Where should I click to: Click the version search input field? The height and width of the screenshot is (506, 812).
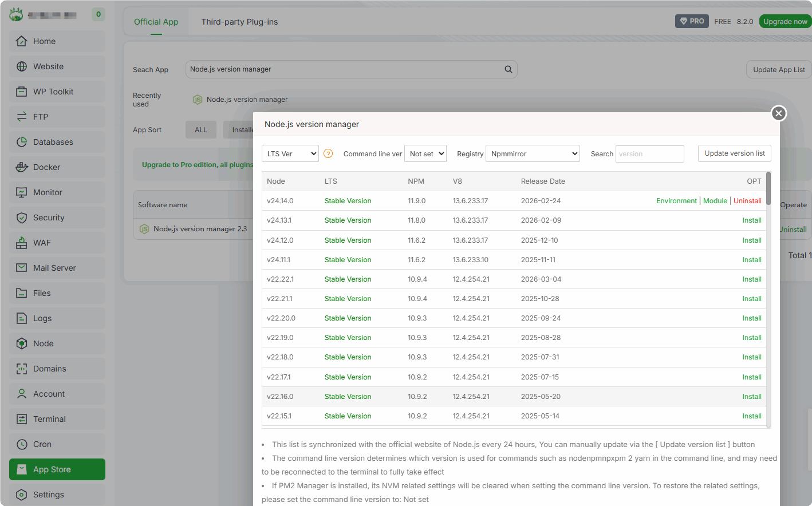coord(649,154)
